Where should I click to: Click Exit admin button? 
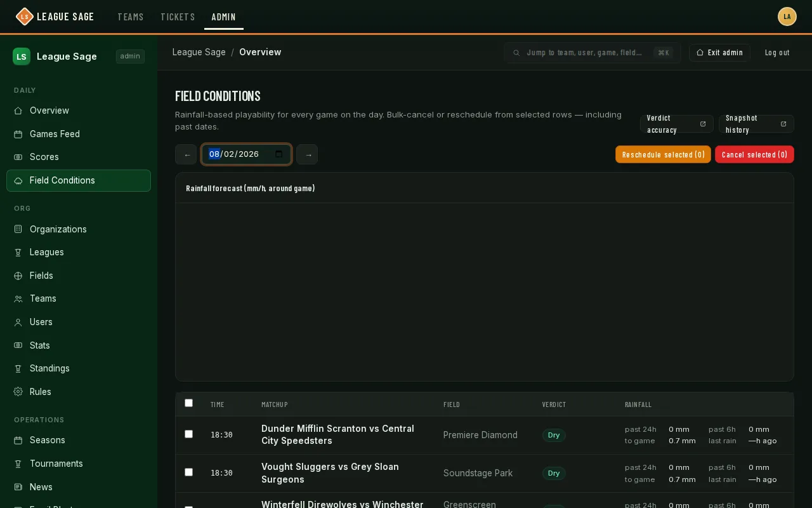(x=719, y=53)
